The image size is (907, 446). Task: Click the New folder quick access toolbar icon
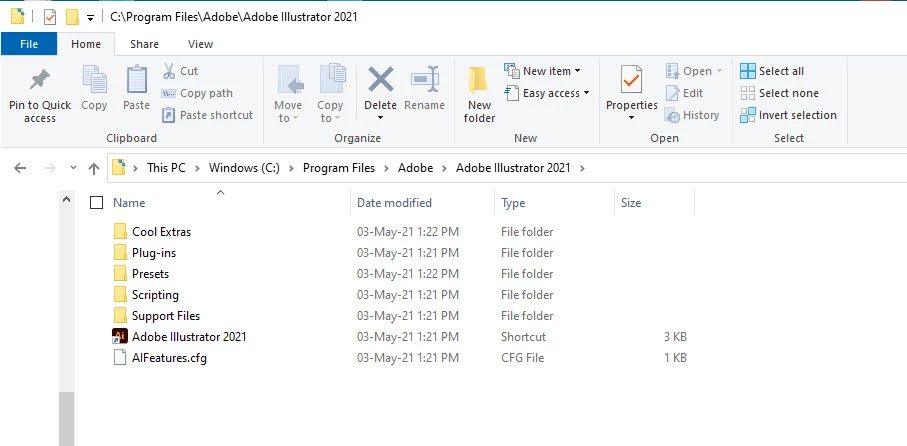pyautogui.click(x=72, y=17)
